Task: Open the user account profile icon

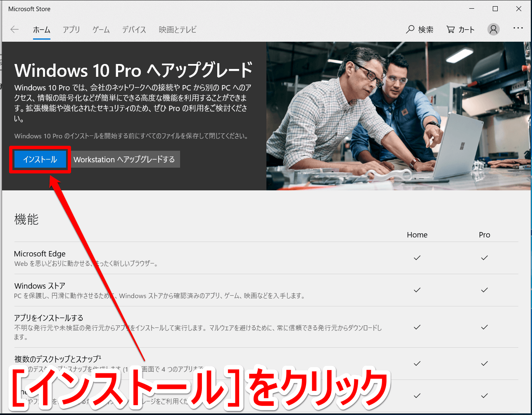Action: pos(494,29)
